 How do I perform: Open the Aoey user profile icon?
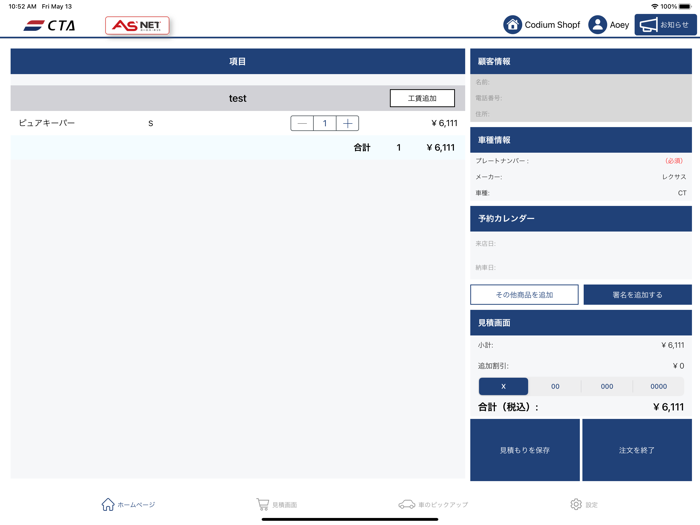[x=598, y=25]
